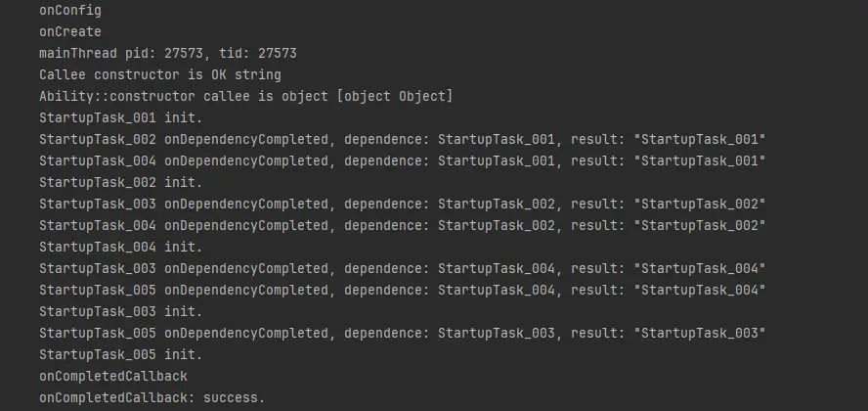Click StartupTask_005 onDependencyCompleted with result StartupTask_004
This screenshot has height=411, width=868.
(x=403, y=290)
